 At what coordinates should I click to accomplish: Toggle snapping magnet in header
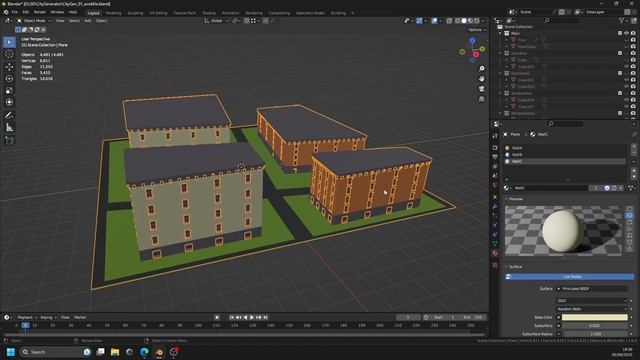pyautogui.click(x=247, y=20)
